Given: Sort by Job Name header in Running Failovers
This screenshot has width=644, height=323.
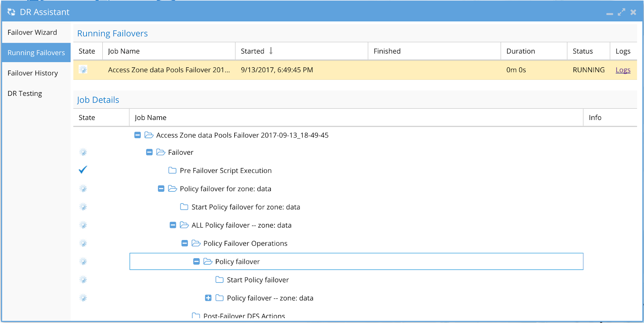Looking at the screenshot, I should (x=169, y=51).
